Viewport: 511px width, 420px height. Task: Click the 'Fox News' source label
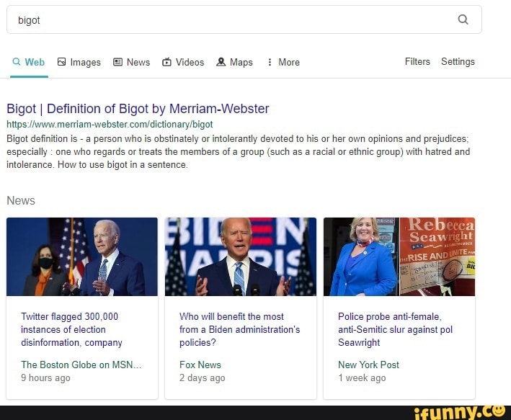(x=200, y=365)
